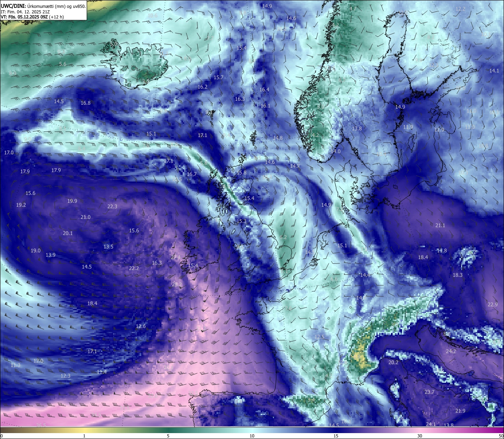Click the 21.9 value label

pyautogui.click(x=460, y=411)
